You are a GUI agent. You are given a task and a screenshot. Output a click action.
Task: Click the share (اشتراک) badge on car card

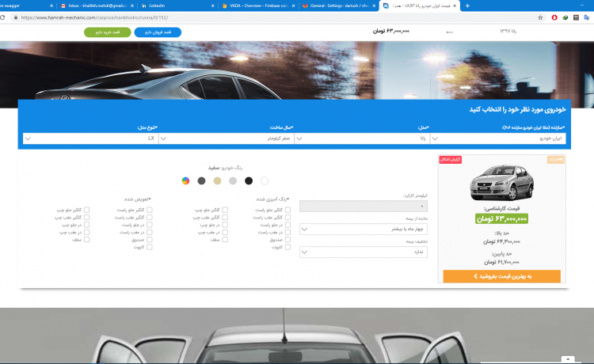pos(555,160)
